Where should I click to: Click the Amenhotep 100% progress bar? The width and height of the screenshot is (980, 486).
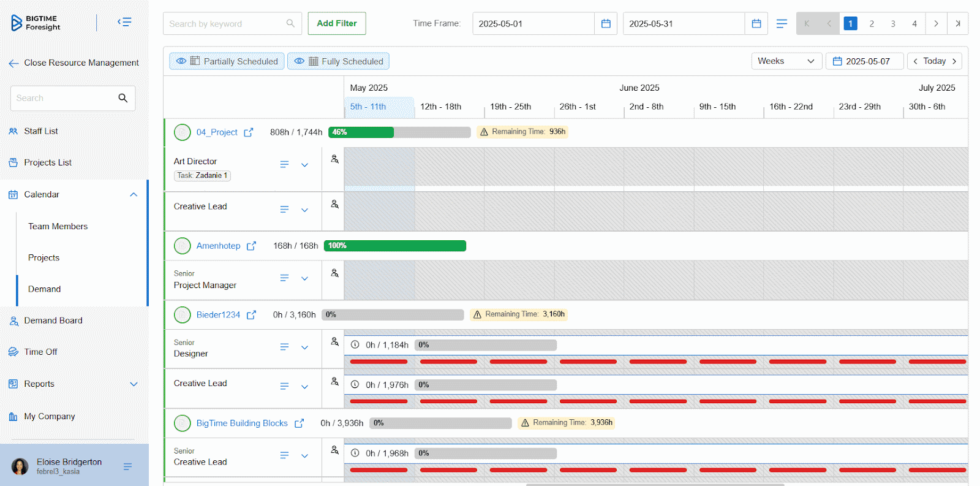click(395, 246)
